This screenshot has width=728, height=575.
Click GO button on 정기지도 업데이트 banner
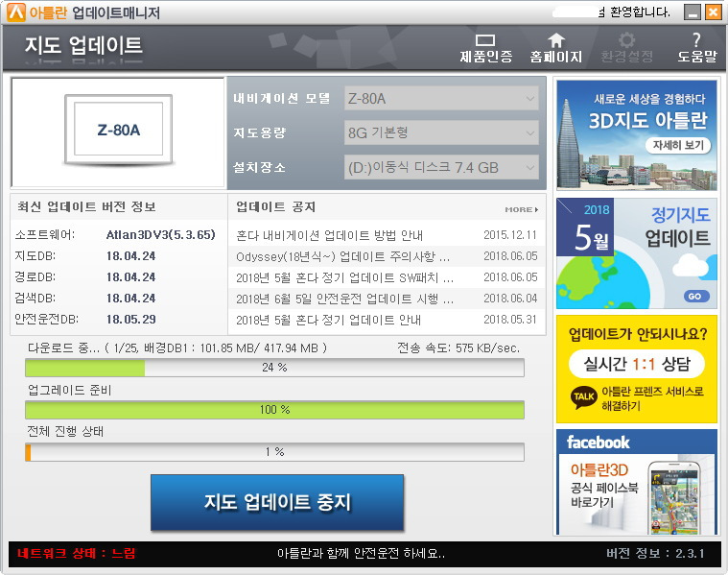(695, 296)
